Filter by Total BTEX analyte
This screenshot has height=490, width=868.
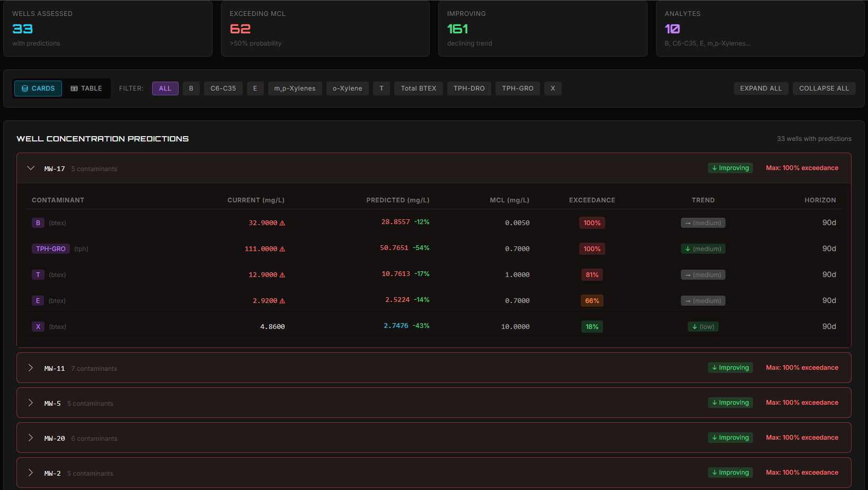tap(418, 88)
